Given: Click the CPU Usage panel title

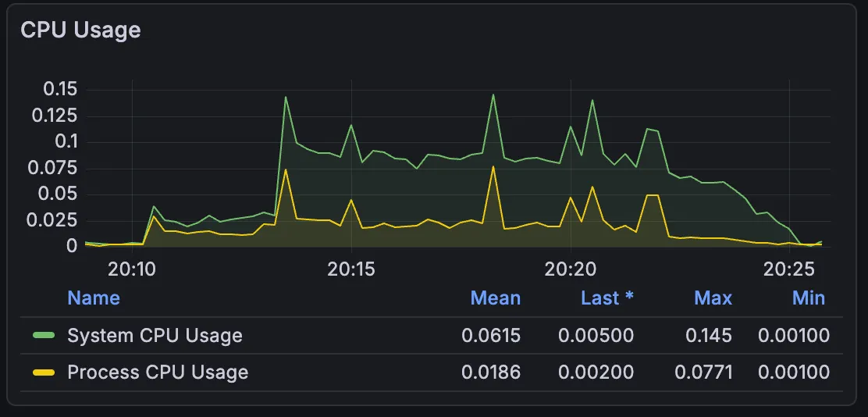Looking at the screenshot, I should [x=80, y=30].
